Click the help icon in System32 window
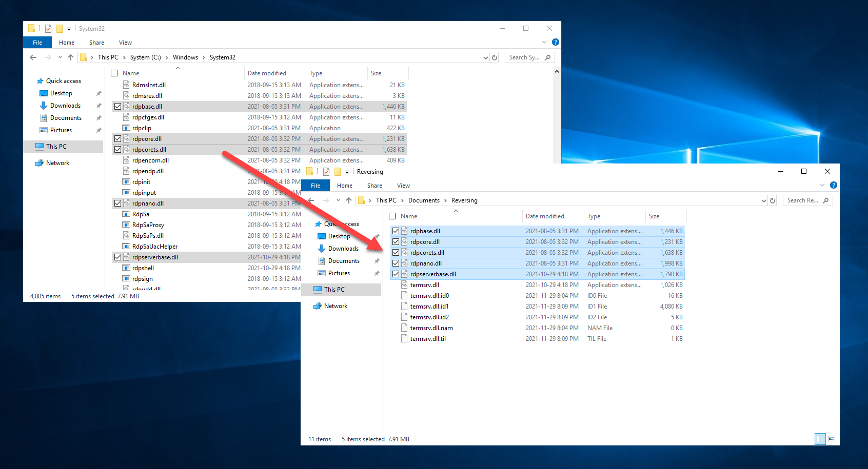Viewport: 868px width, 469px height. click(555, 43)
